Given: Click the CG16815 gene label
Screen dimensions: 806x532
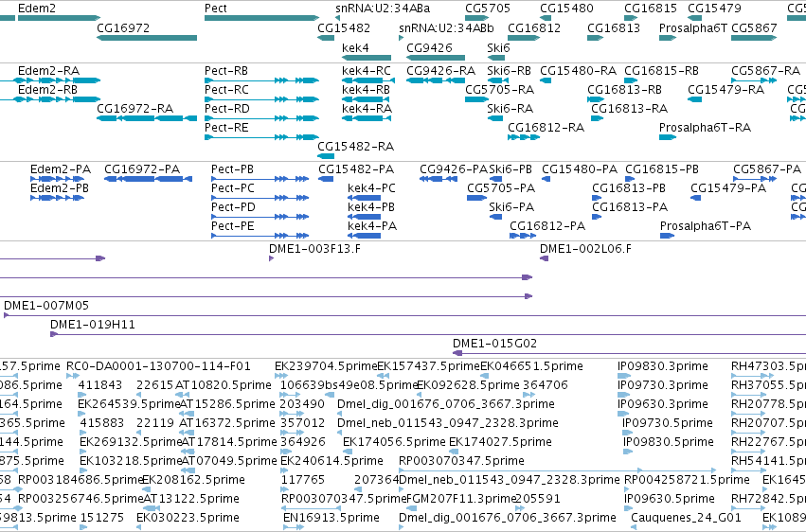Looking at the screenshot, I should click(651, 9).
